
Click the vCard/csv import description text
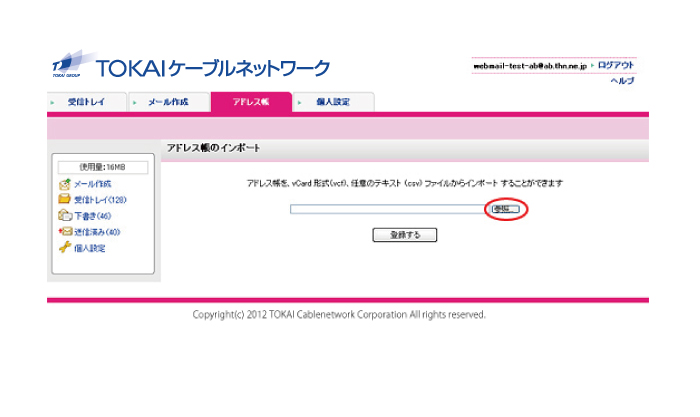pos(405,183)
